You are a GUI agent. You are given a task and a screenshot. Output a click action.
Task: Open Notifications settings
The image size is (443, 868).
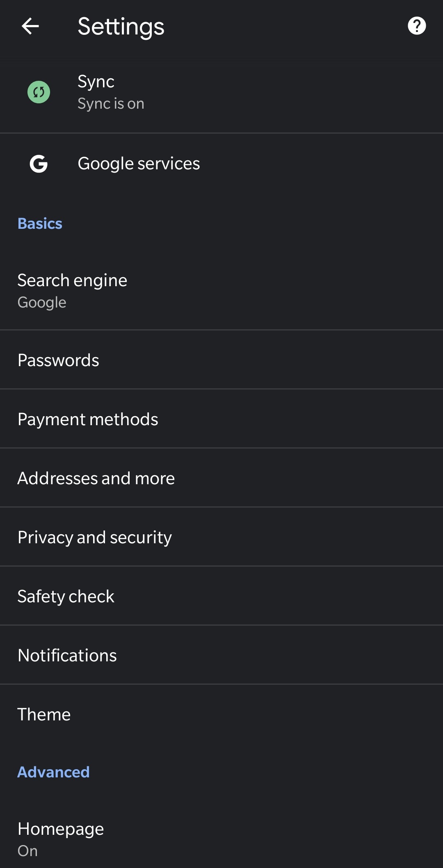click(x=221, y=655)
